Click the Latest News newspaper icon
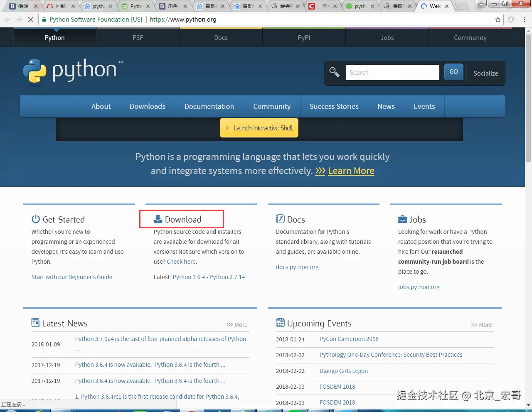 click(x=36, y=323)
